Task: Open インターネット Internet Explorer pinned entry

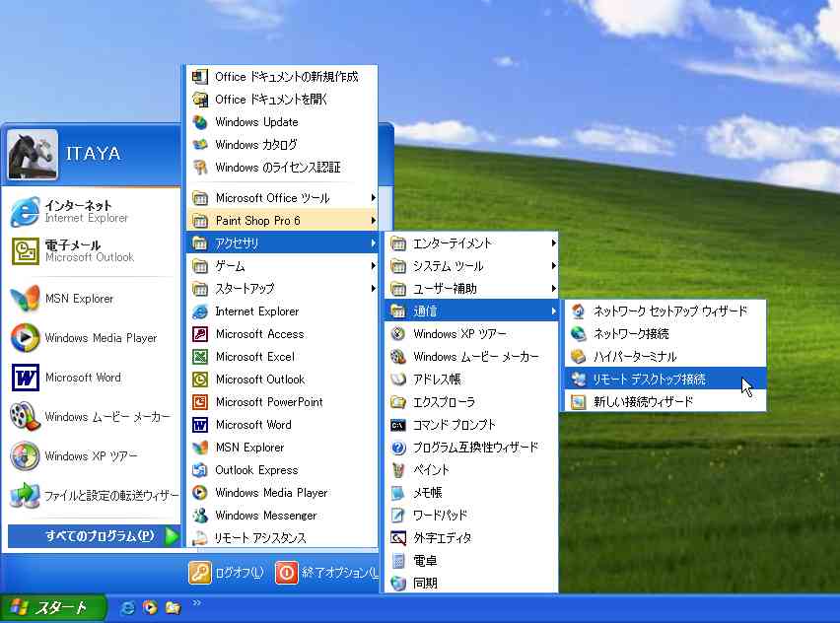Action: point(91,211)
